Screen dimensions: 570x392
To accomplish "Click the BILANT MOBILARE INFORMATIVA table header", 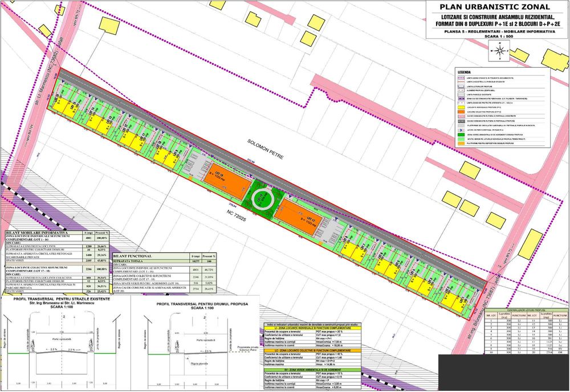I will 36,233.
